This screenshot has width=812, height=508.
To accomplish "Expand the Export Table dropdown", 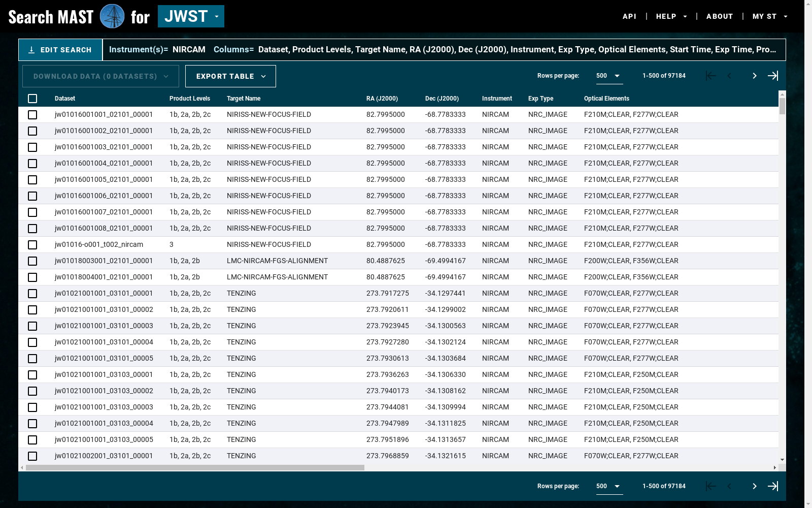I will [x=230, y=76].
